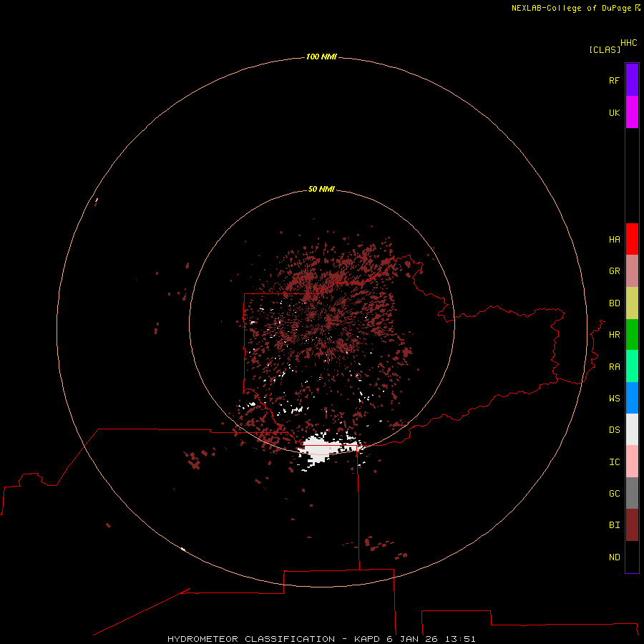Click the IC light pink legend swatch

coord(632,462)
